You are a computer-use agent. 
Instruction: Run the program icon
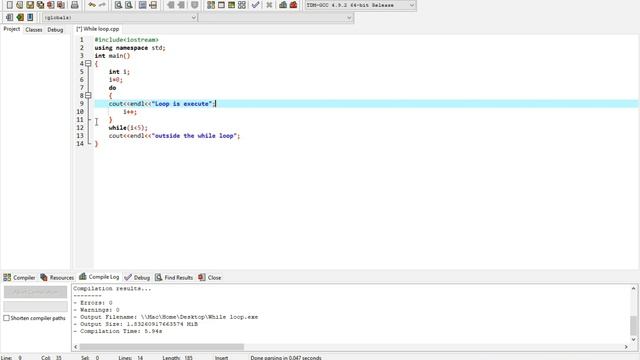(221, 5)
